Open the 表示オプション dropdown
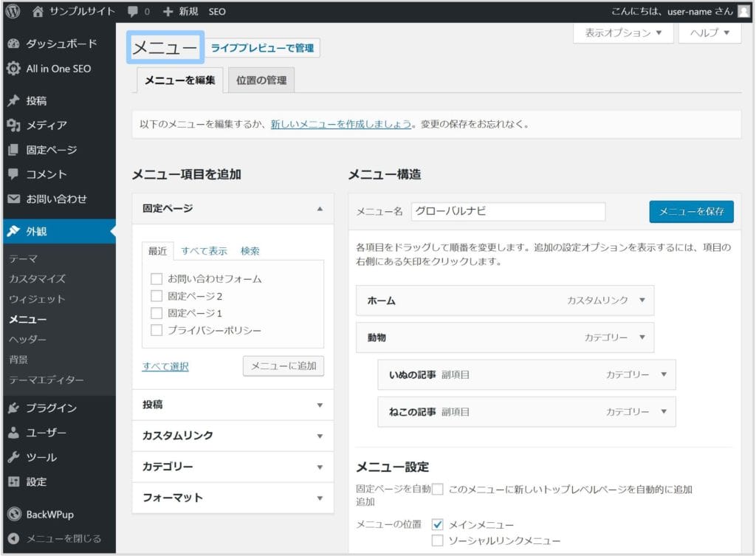This screenshot has height=556, width=756. pyautogui.click(x=623, y=32)
